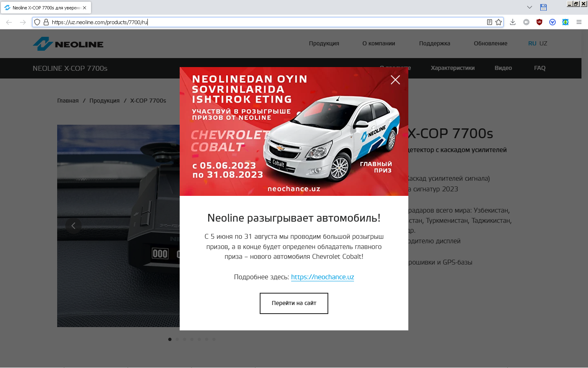Close the Neoline X-COP 7700s browser tab
The image size is (588, 368).
click(85, 8)
